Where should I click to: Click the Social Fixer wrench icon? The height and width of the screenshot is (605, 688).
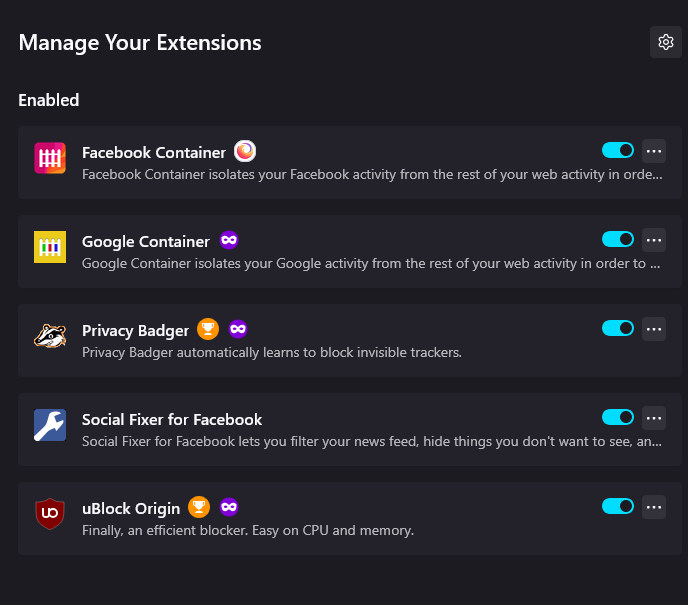[x=50, y=425]
